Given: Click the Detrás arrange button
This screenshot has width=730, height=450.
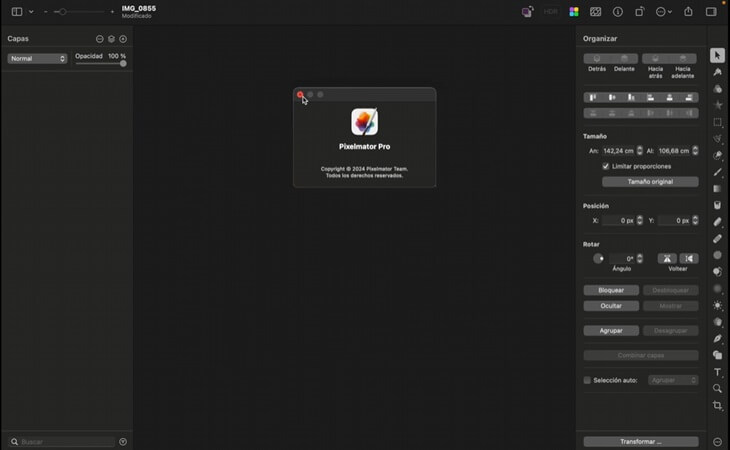Looking at the screenshot, I should pyautogui.click(x=597, y=58).
